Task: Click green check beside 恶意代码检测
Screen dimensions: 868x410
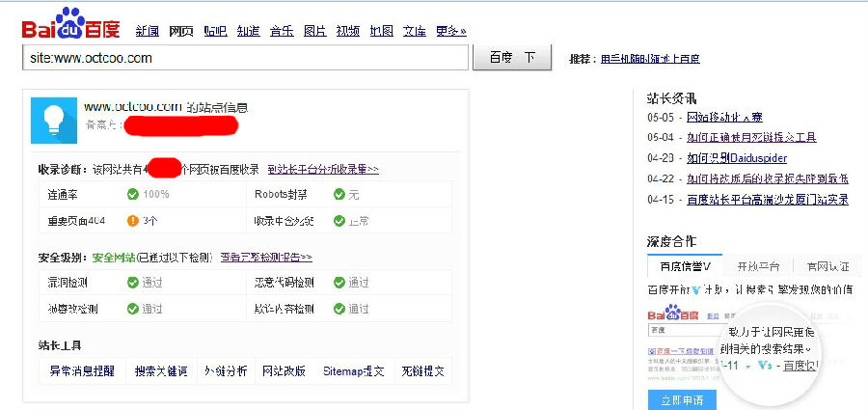Action: tap(339, 283)
